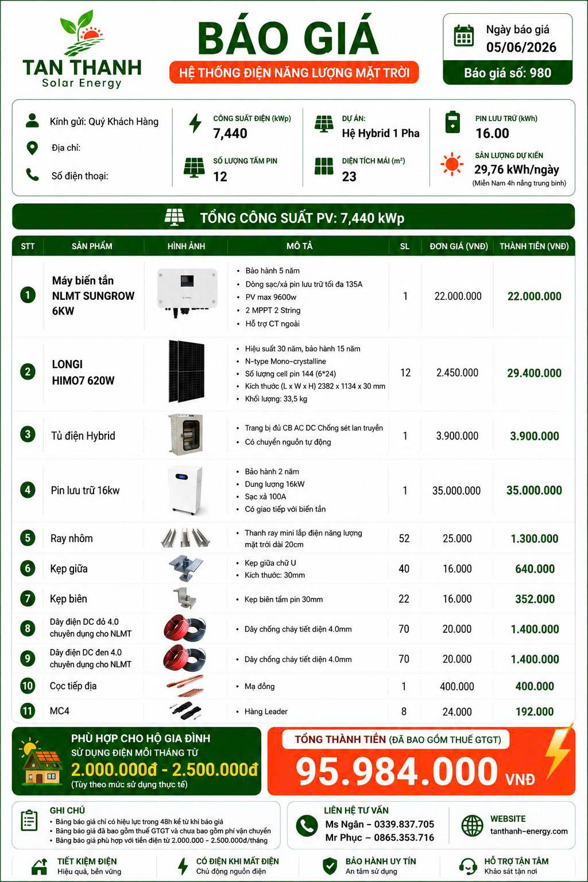Click the person icon next to Kính gửi

click(x=33, y=121)
